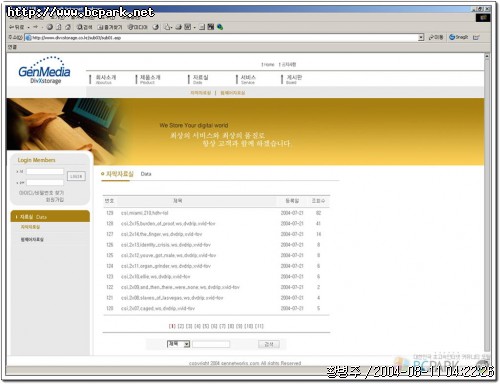
Task: Go to page [2] in pagination
Action: pyautogui.click(x=181, y=326)
